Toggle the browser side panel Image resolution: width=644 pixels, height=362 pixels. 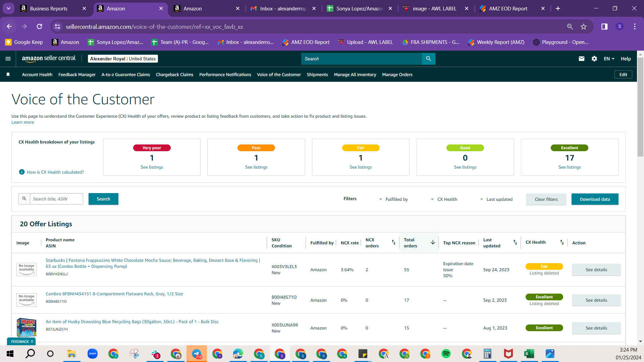tap(604, 26)
